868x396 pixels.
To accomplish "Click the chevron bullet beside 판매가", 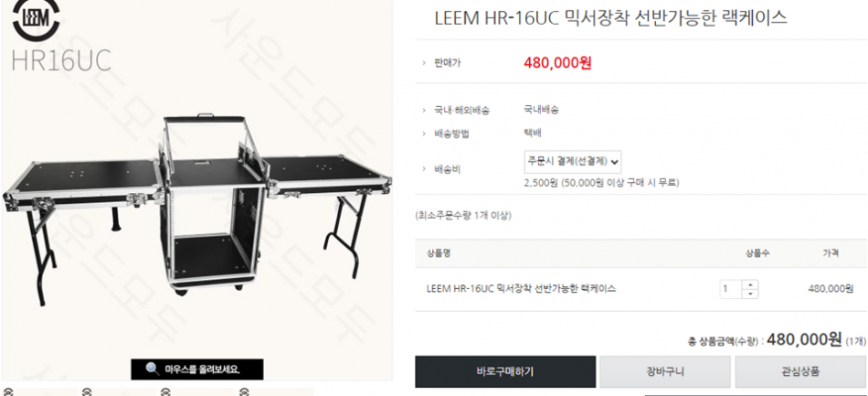I will [x=424, y=64].
